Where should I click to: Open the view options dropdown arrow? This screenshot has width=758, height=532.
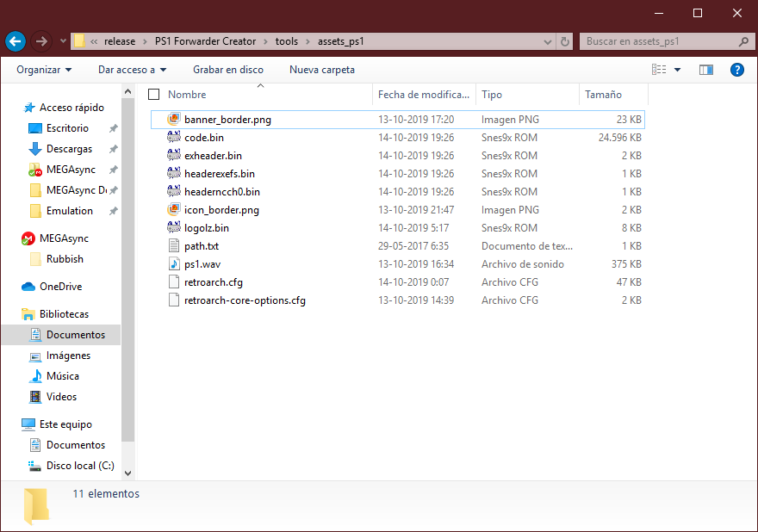pos(677,70)
